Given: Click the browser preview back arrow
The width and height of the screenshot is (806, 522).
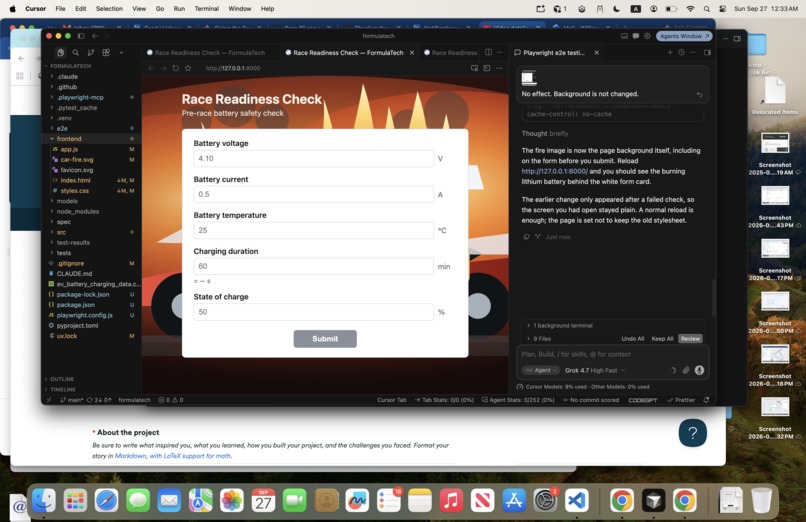Looking at the screenshot, I should click(151, 68).
